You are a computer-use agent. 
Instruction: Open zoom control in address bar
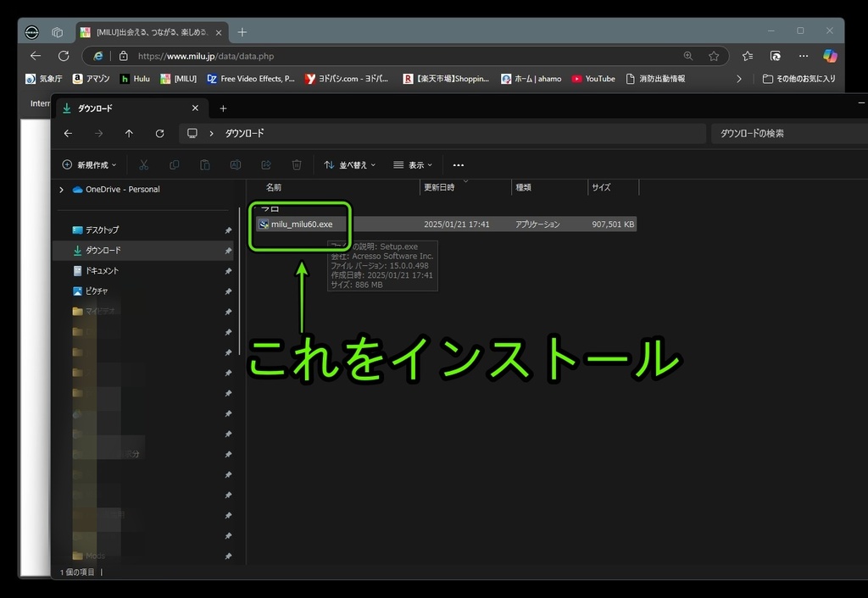click(x=688, y=56)
